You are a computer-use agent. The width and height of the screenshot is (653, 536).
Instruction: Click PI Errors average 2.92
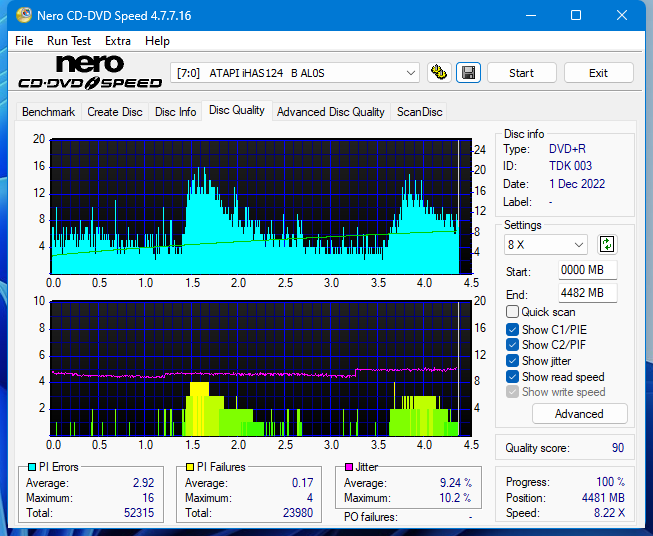pos(144,483)
